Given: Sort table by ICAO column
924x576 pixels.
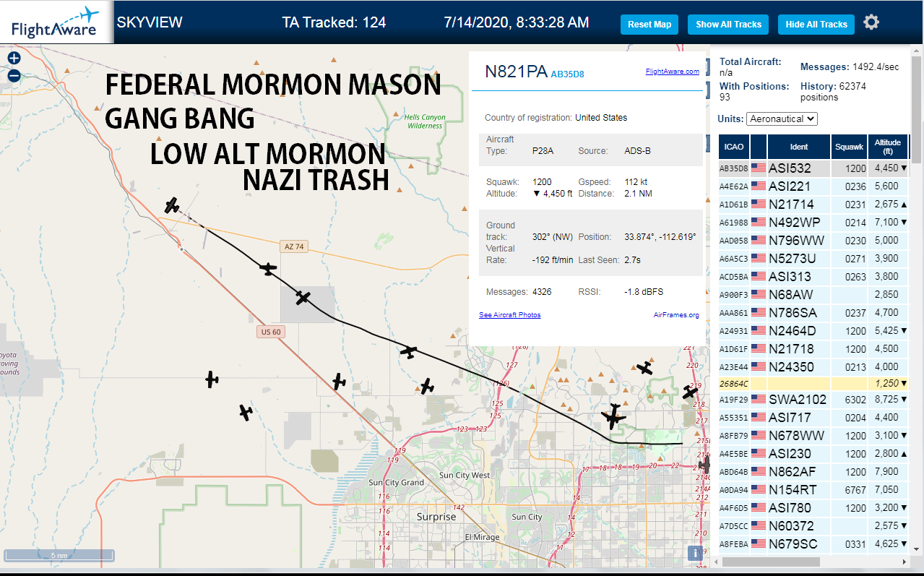Looking at the screenshot, I should (734, 147).
